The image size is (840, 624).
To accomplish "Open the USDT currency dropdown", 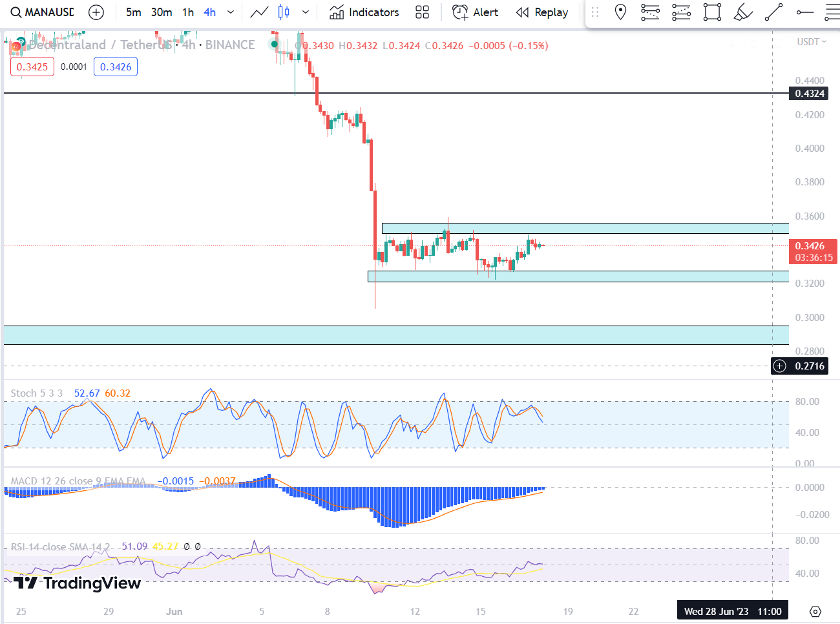I will pyautogui.click(x=812, y=42).
